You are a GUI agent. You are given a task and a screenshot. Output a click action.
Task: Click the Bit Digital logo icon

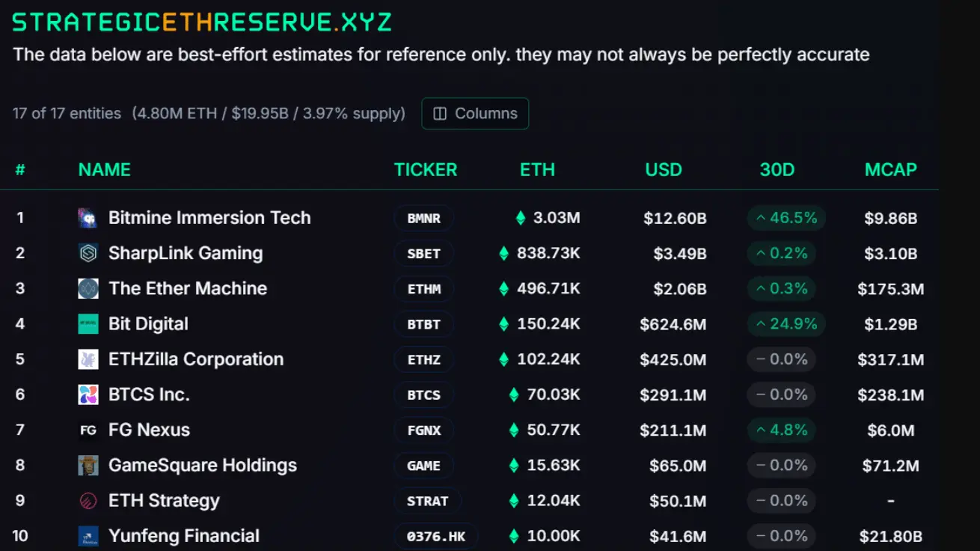[x=88, y=324]
